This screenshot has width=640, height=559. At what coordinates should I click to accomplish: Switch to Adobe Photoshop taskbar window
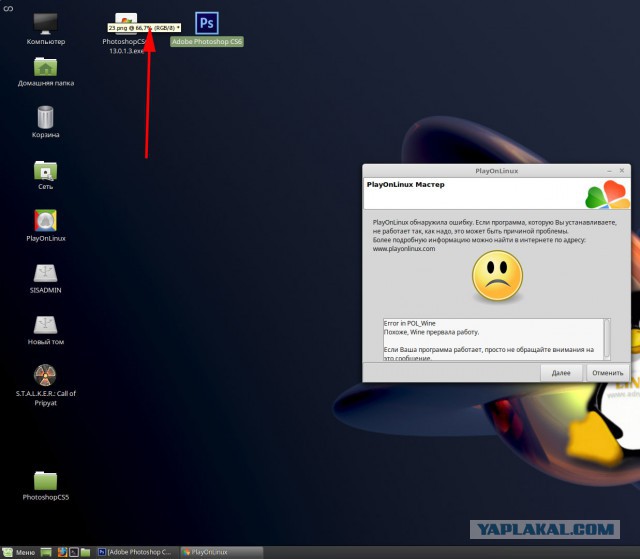(137, 552)
